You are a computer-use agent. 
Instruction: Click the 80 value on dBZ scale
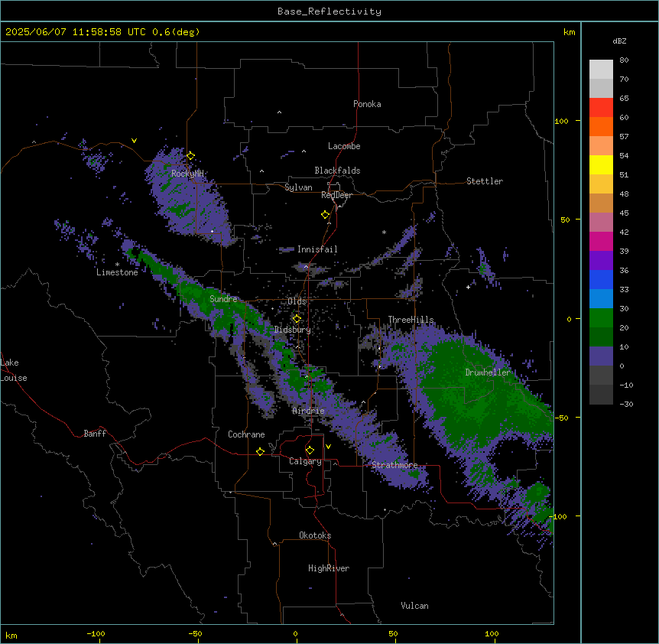click(624, 60)
